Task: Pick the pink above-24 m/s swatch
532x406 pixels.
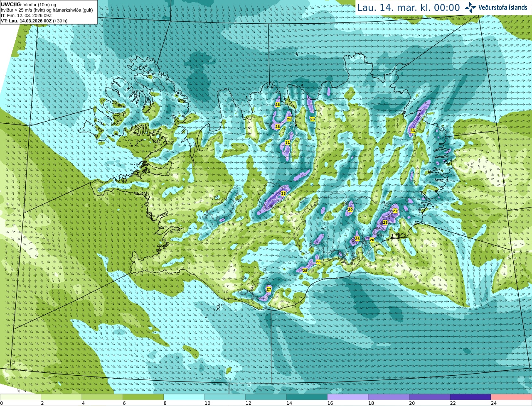Action: click(512, 397)
